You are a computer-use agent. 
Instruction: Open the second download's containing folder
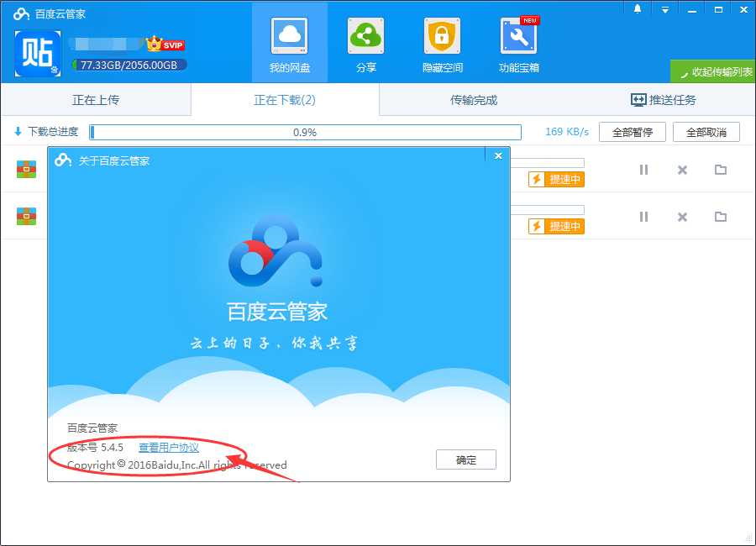[x=721, y=217]
